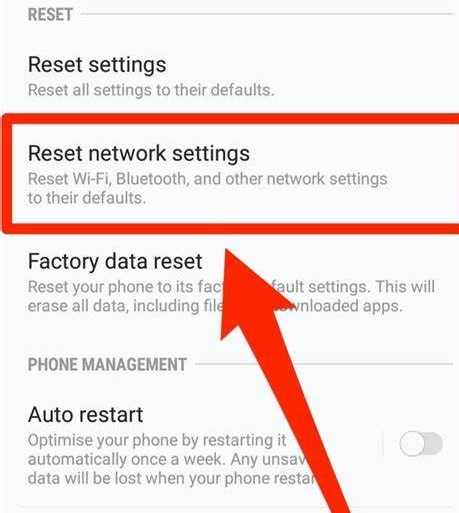Click the "erase all data" description line
The width and height of the screenshot is (459, 513).
[215, 306]
